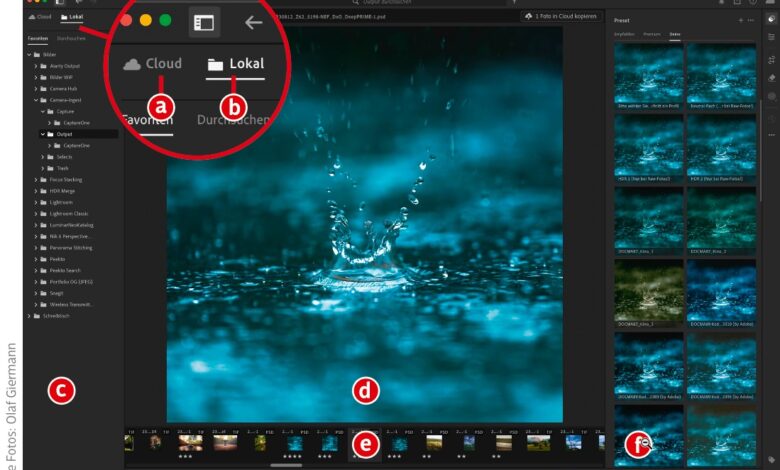
Task: Collapse the Output folder chevron
Action: click(43, 134)
